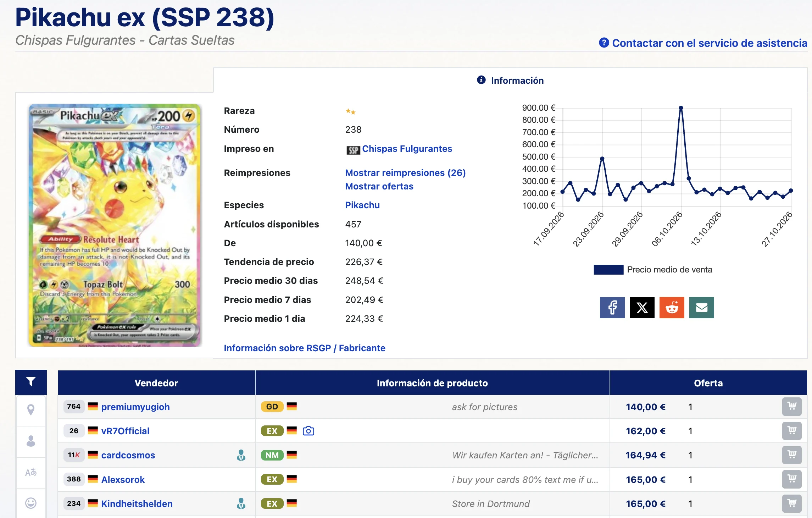The image size is (812, 518).
Task: Click the GD condition badge
Action: click(x=272, y=407)
